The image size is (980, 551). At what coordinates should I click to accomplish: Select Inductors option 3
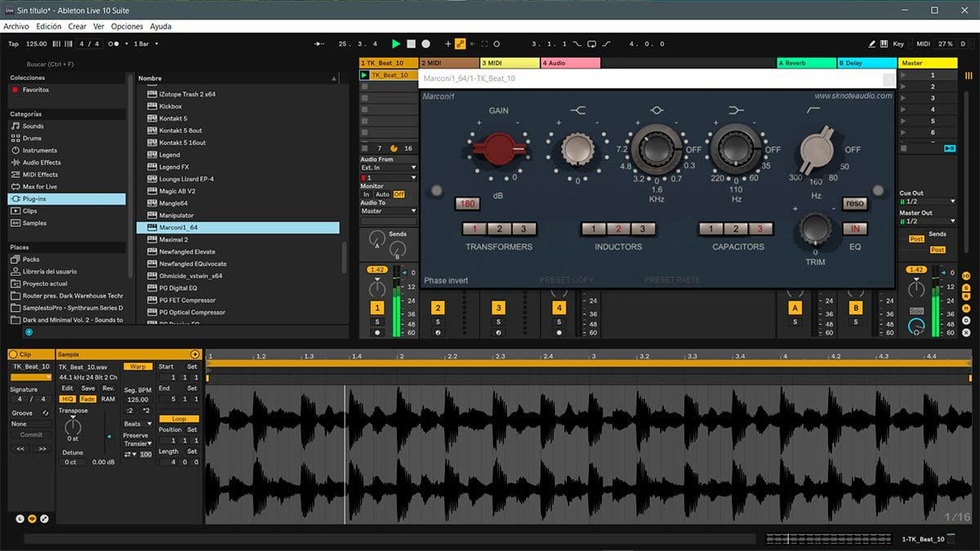[643, 229]
